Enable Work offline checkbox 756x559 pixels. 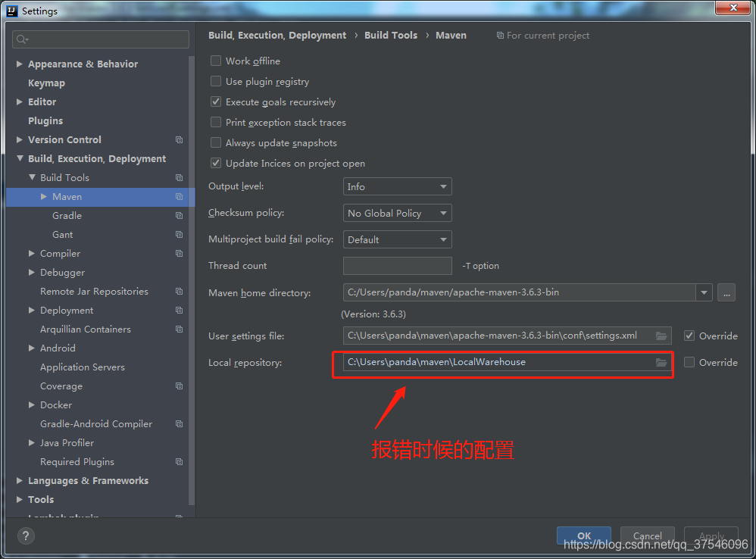click(216, 61)
